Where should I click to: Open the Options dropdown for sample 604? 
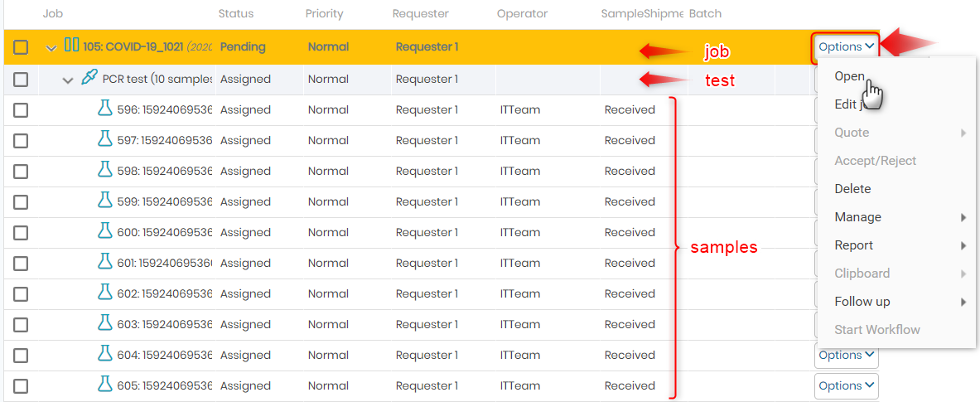(847, 355)
